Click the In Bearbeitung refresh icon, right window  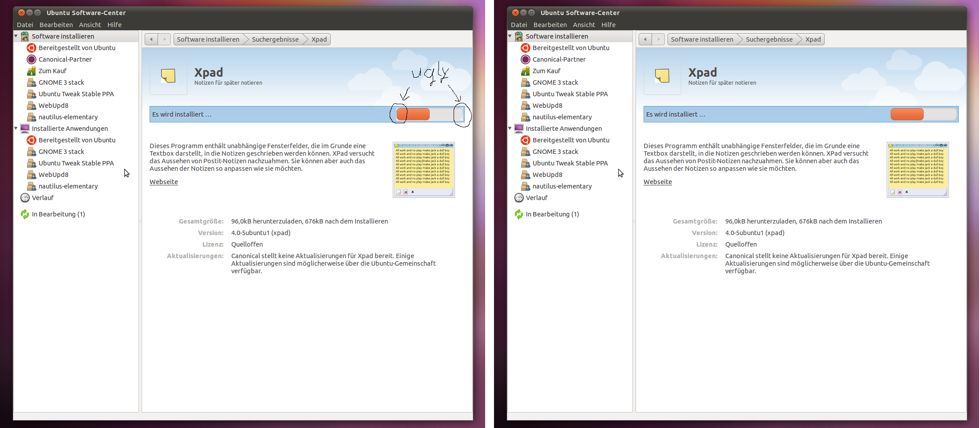tap(519, 214)
